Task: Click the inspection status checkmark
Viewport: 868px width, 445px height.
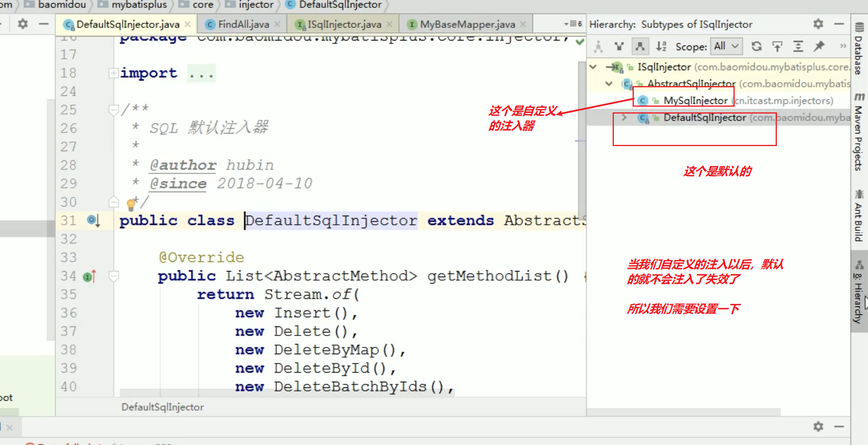Action: coord(580,41)
